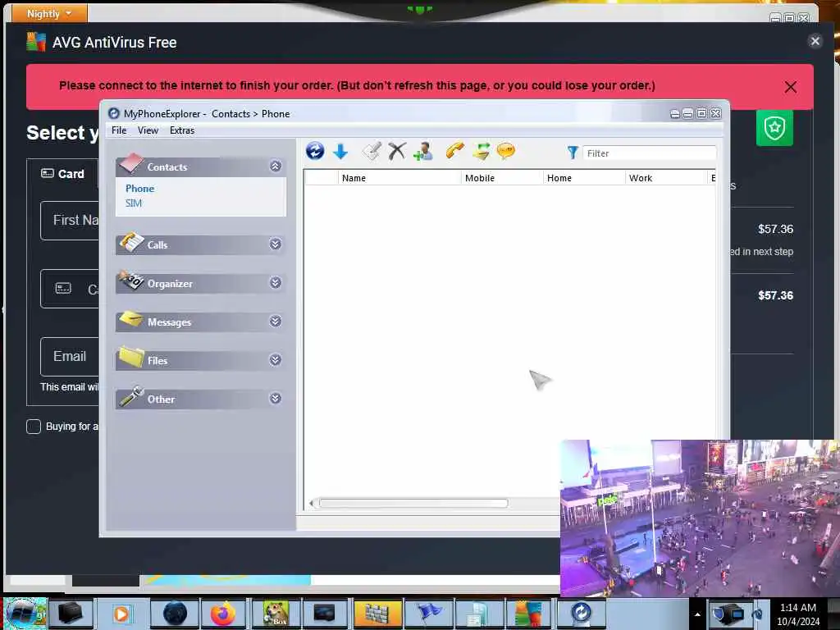Image resolution: width=840 pixels, height=630 pixels.
Task: Click the blue download arrow icon
Action: (x=340, y=152)
